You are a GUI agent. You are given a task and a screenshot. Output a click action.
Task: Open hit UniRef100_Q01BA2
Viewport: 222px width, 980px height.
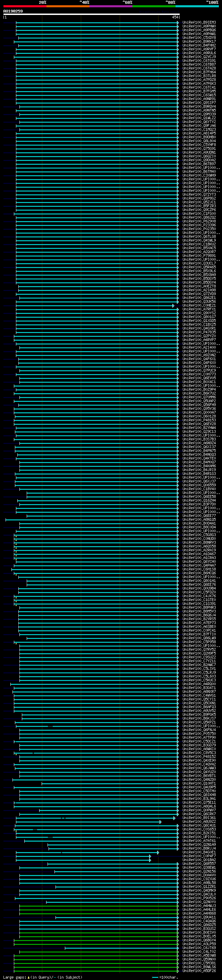tap(199, 860)
